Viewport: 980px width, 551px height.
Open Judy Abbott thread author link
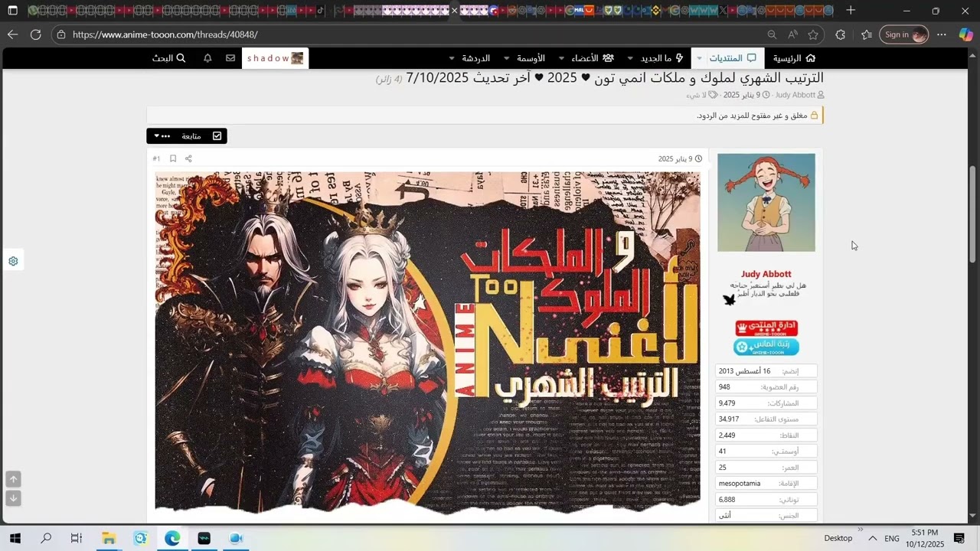(795, 95)
